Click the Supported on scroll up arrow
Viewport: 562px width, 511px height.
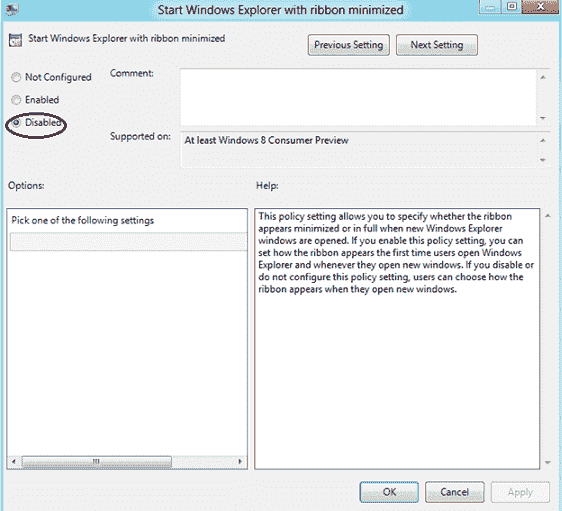pos(543,141)
